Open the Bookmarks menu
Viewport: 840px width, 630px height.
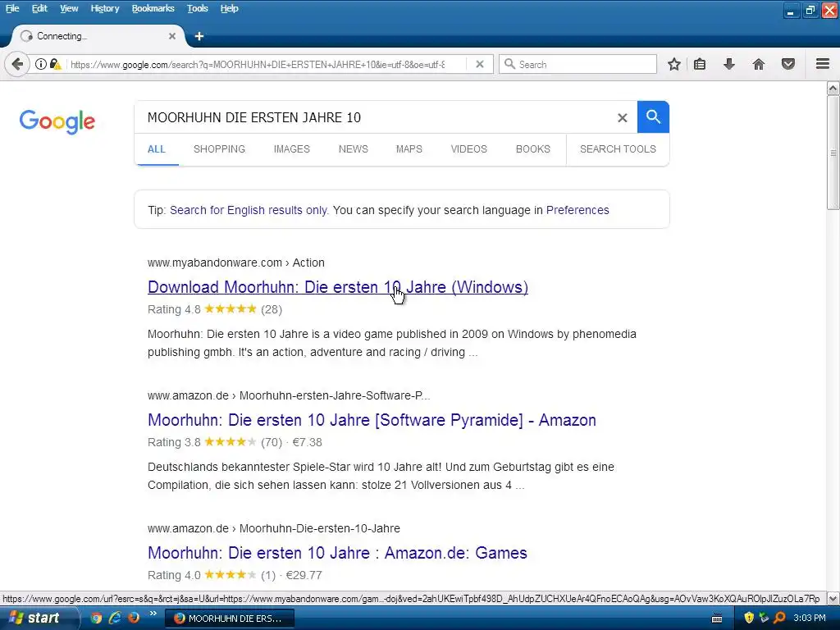click(153, 8)
